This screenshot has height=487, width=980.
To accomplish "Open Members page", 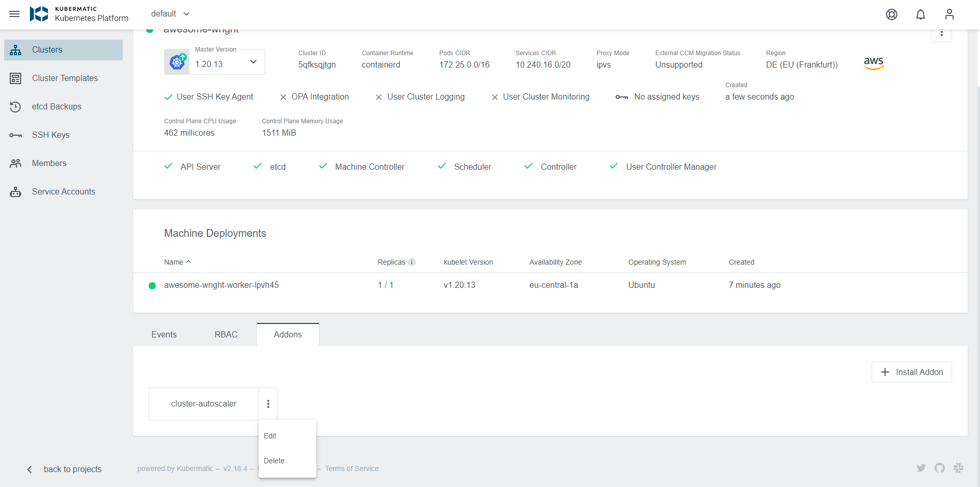I will pos(63,164).
